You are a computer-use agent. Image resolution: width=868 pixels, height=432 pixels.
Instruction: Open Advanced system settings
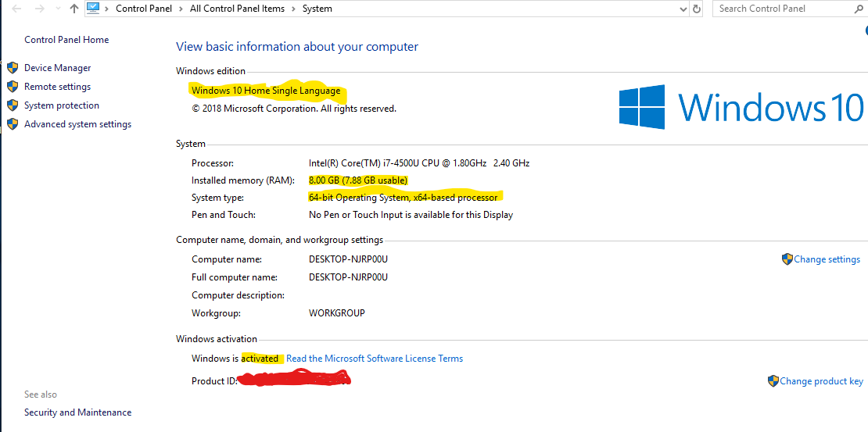(x=77, y=124)
